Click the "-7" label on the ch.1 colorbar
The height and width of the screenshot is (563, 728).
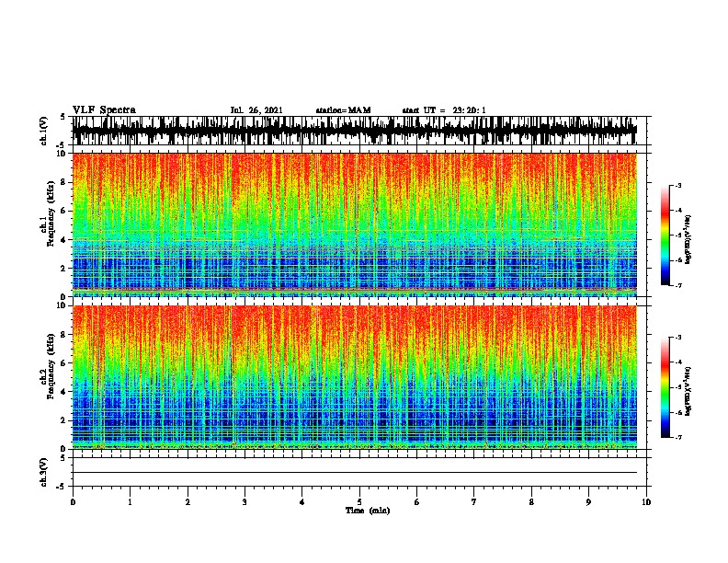coord(677,285)
